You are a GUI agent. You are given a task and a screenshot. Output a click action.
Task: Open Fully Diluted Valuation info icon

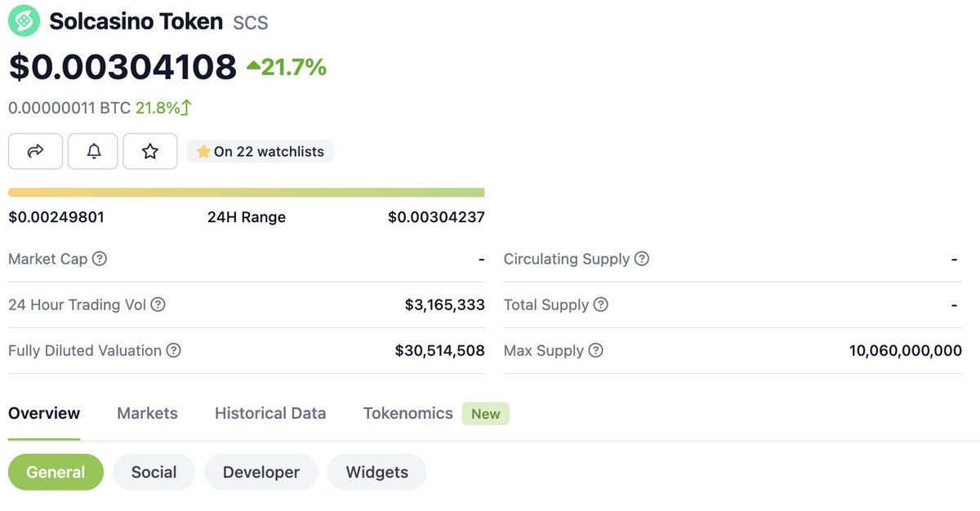(174, 350)
